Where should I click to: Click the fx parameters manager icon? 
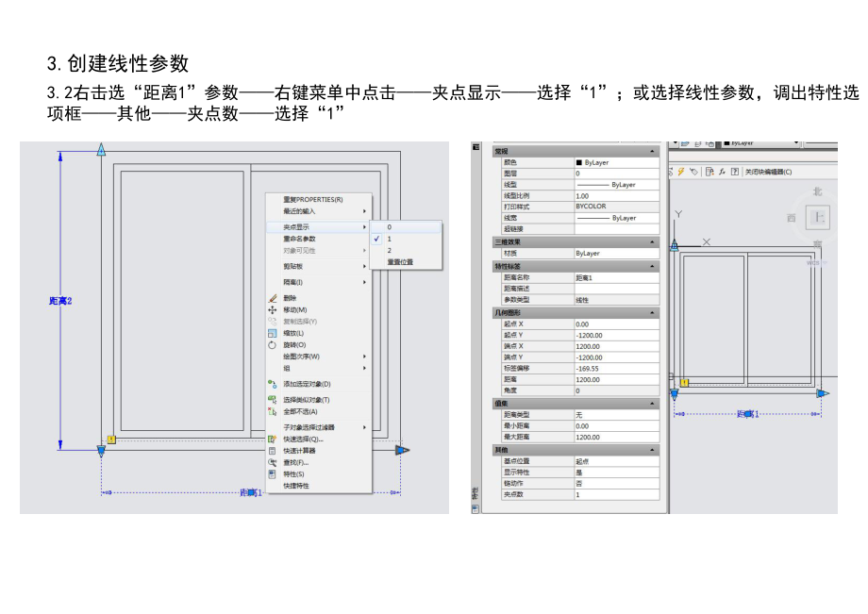[x=722, y=172]
